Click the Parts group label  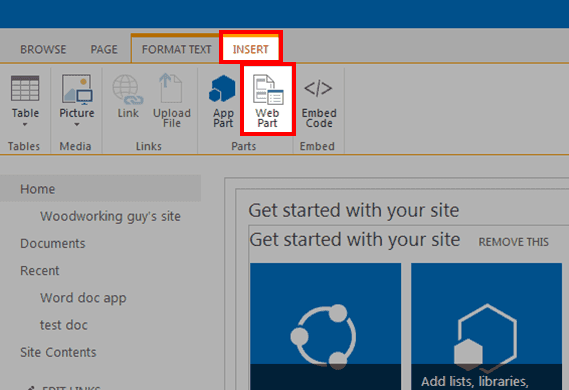(244, 146)
